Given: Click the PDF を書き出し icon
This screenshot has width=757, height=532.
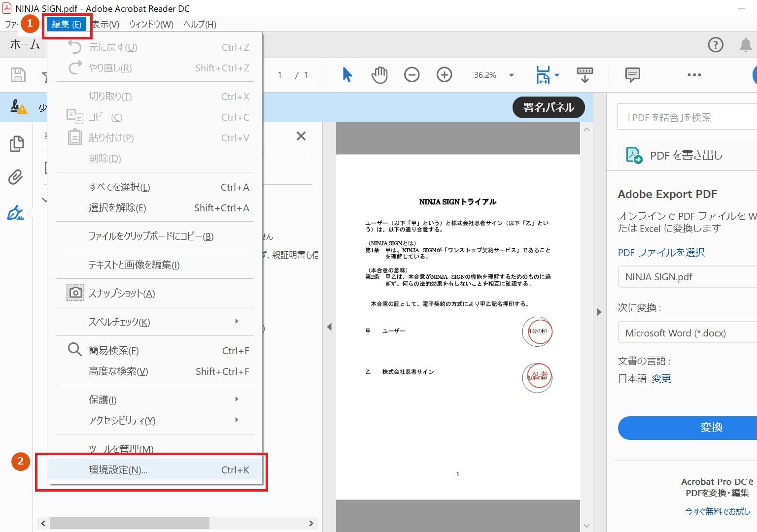Looking at the screenshot, I should 634,155.
